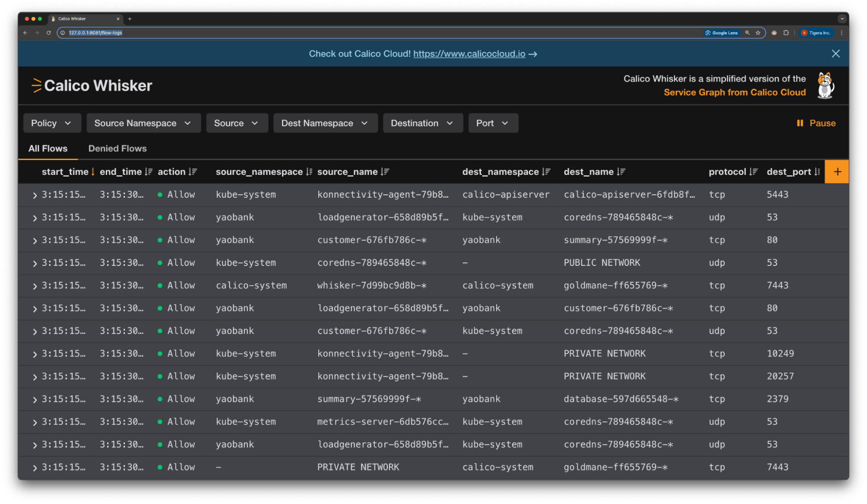This screenshot has width=867, height=504.
Task: Sort the protocol column
Action: 753,172
